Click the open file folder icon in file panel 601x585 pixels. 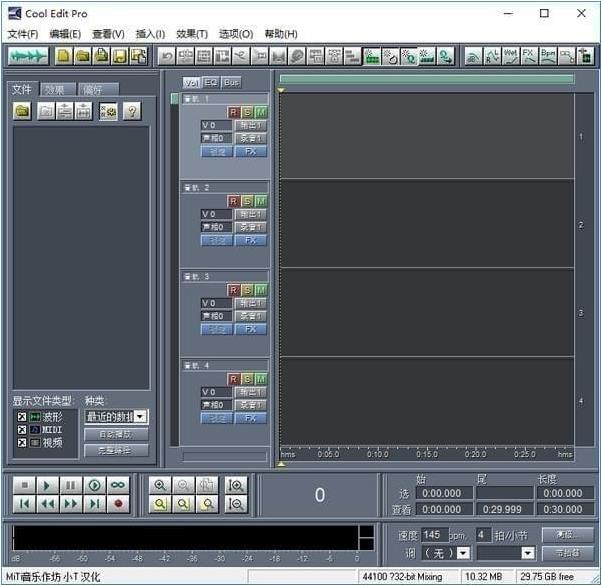click(22, 111)
